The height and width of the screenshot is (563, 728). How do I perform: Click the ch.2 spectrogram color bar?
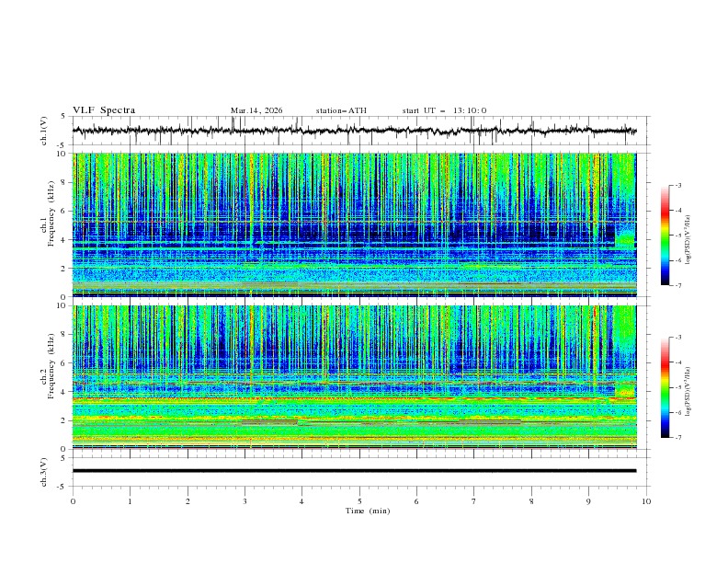pos(665,387)
